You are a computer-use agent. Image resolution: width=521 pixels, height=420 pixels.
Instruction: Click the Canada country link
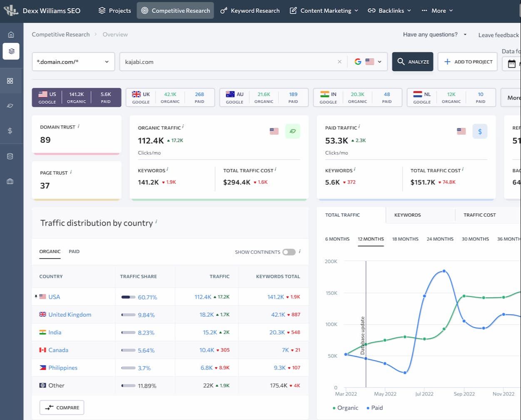point(58,350)
